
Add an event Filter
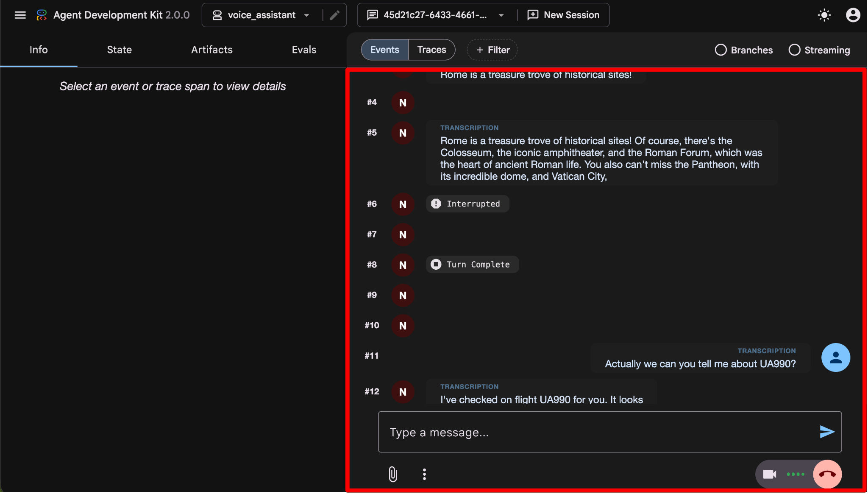(x=492, y=50)
